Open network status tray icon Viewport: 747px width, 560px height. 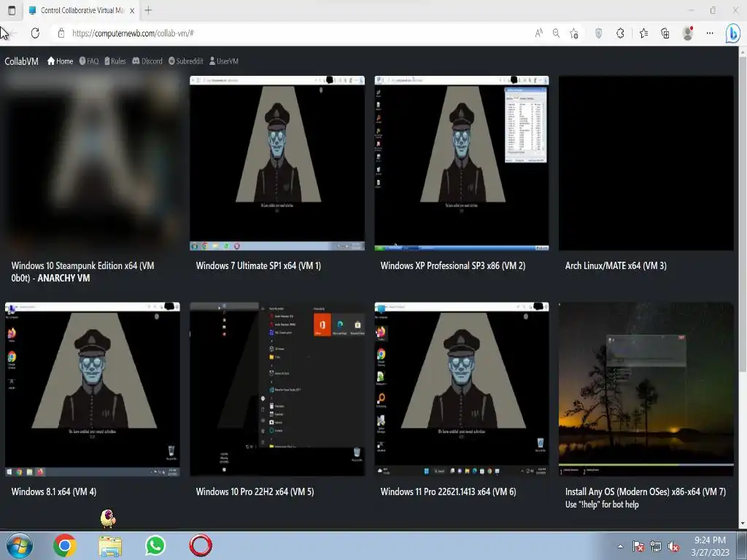point(656,546)
